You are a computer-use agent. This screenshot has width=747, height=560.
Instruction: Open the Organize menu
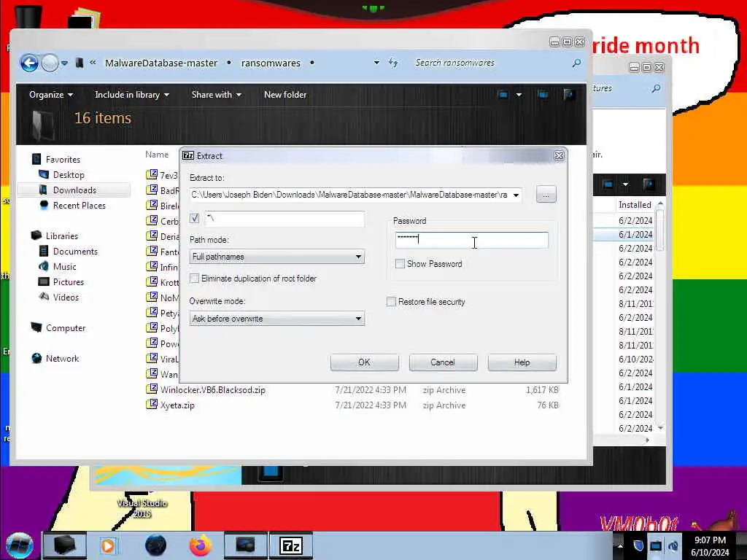[51, 95]
